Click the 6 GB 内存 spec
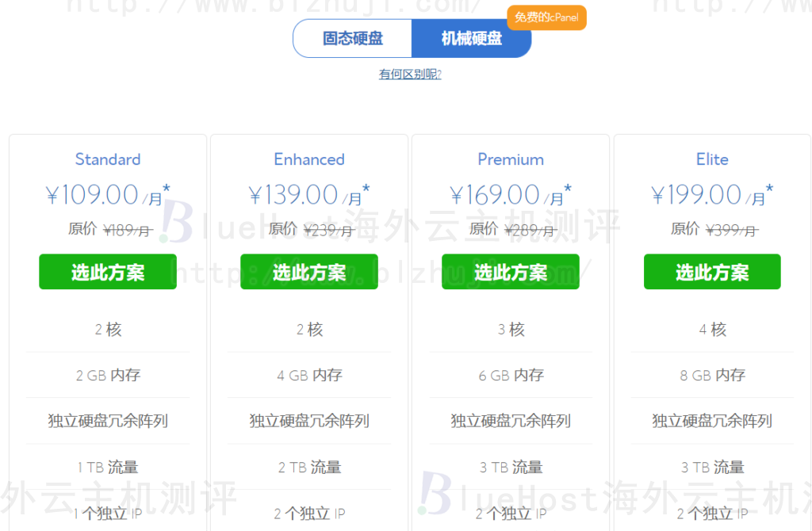812x531 pixels. tap(511, 375)
